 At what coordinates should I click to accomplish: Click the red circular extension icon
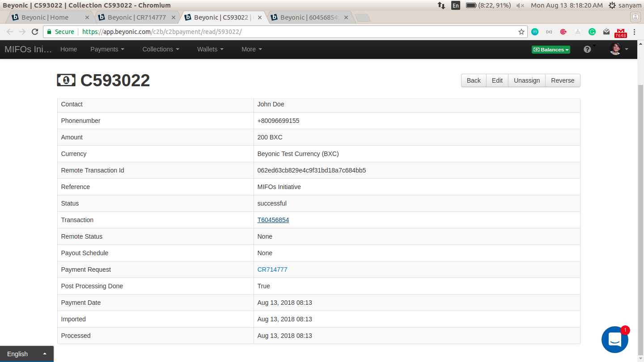pos(563,32)
